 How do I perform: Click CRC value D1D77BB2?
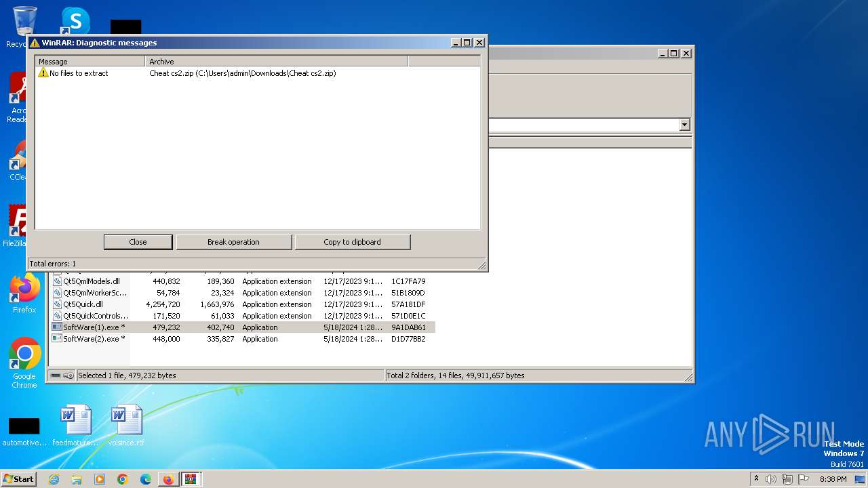pyautogui.click(x=408, y=339)
